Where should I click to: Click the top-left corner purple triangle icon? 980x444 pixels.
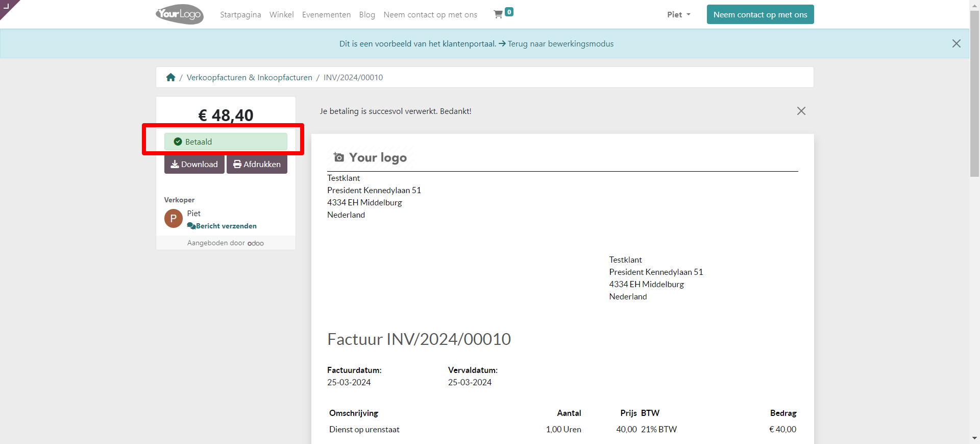pyautogui.click(x=7, y=6)
